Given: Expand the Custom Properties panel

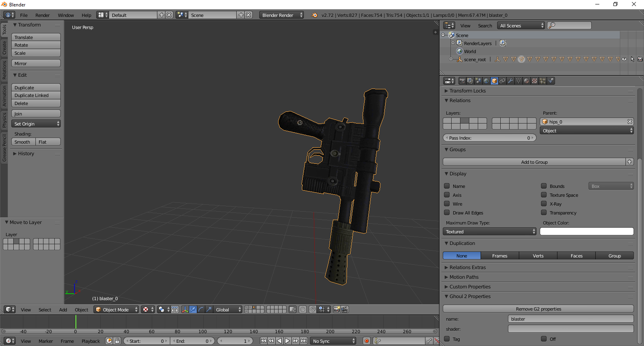Looking at the screenshot, I should tap(470, 287).
